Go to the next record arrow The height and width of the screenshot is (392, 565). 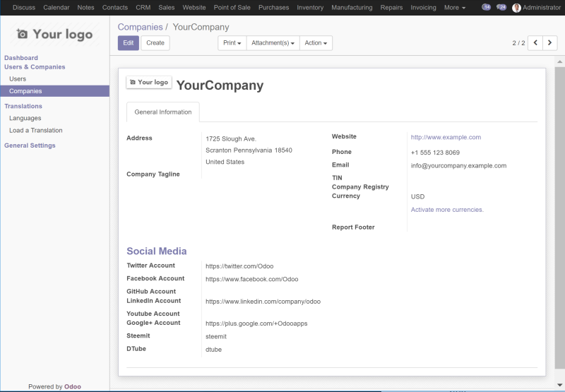550,43
